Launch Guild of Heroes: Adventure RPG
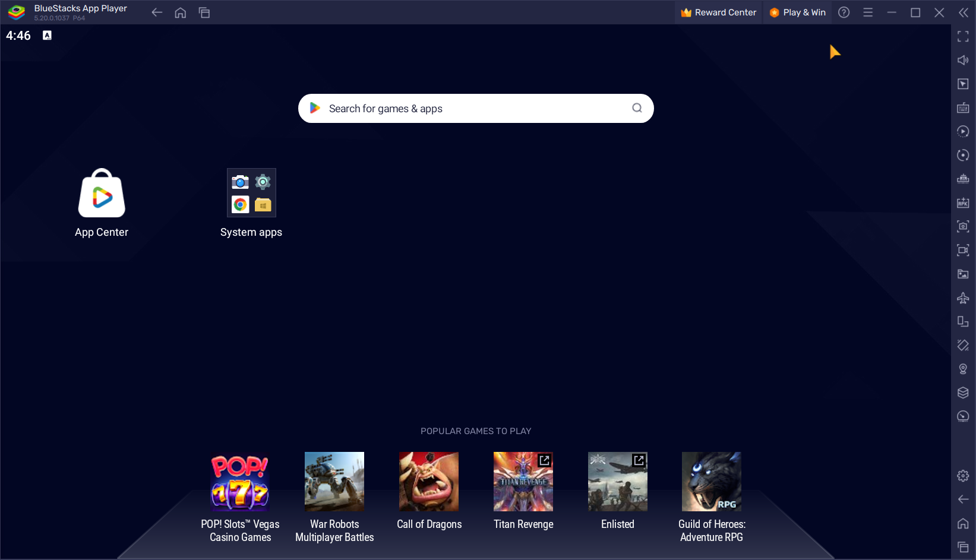Image resolution: width=976 pixels, height=560 pixels. coord(712,482)
